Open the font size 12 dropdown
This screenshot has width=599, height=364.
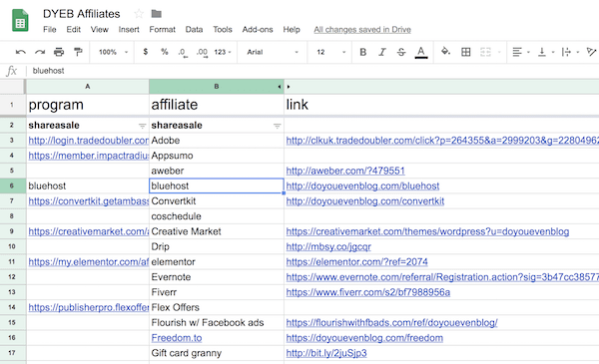tap(330, 52)
